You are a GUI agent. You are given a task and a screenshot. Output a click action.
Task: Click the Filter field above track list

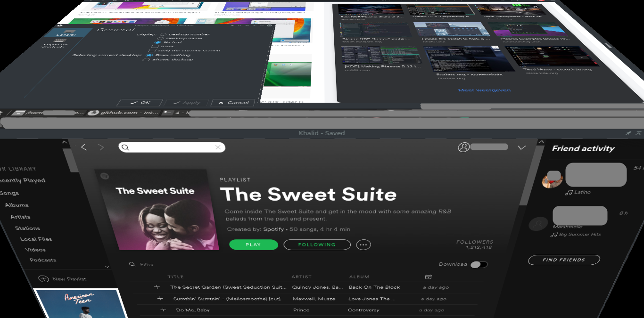tap(147, 264)
